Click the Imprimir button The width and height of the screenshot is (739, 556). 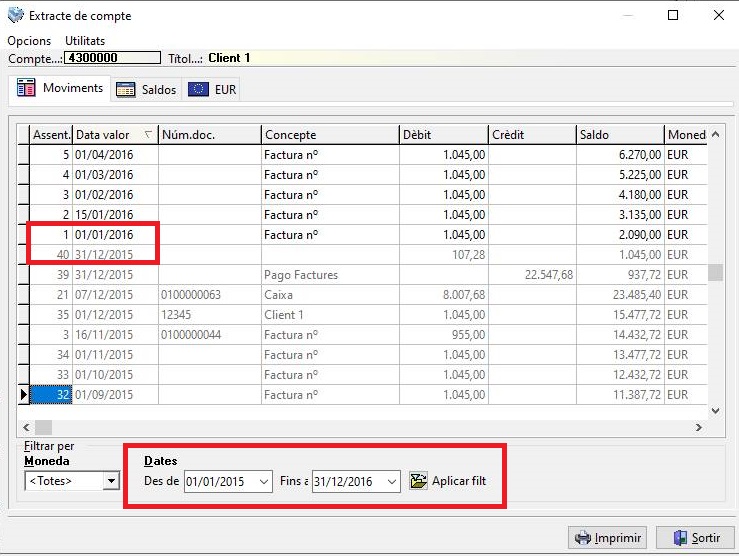click(607, 538)
